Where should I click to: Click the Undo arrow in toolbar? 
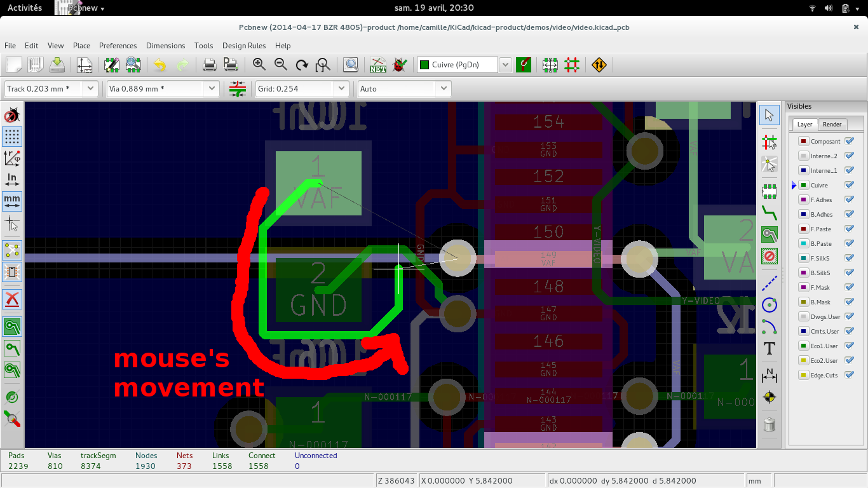point(159,64)
